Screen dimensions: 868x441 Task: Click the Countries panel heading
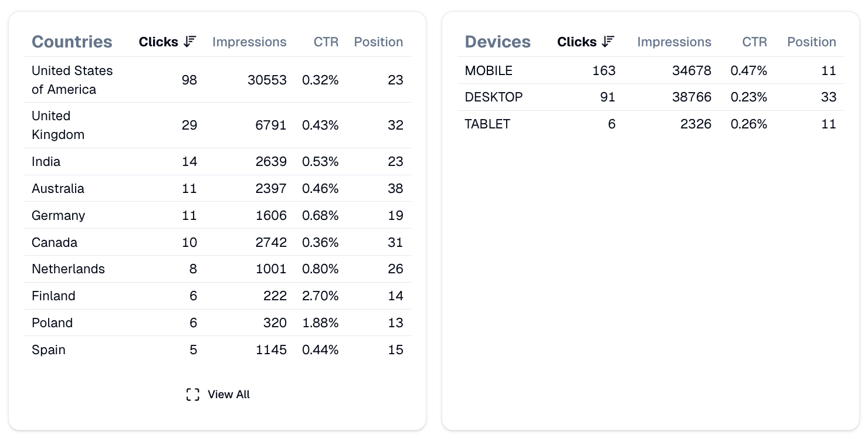pyautogui.click(x=72, y=42)
